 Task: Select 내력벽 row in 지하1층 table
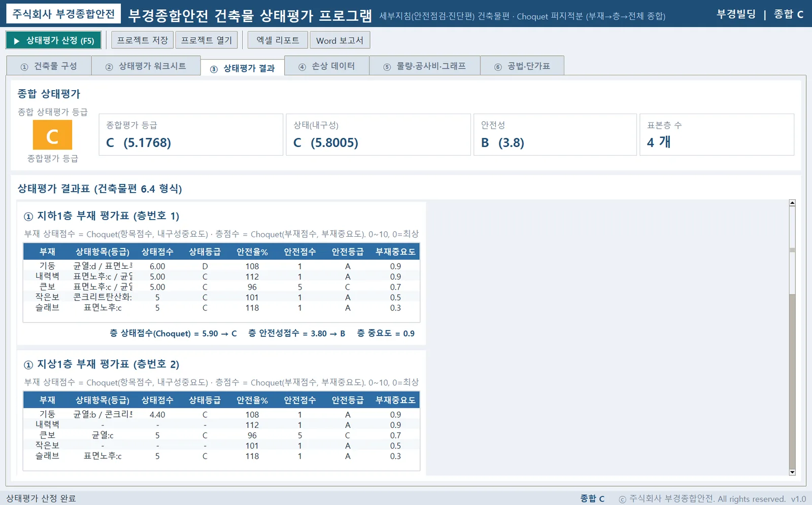pyautogui.click(x=221, y=276)
